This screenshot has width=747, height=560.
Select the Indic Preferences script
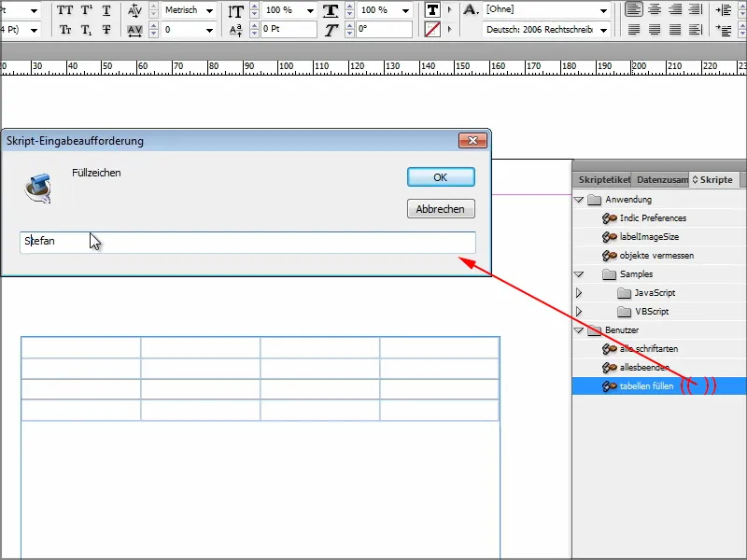pos(659,218)
